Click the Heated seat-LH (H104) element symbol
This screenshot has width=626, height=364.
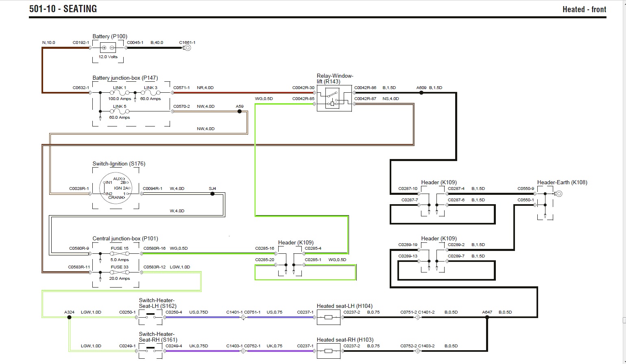[x=329, y=317]
